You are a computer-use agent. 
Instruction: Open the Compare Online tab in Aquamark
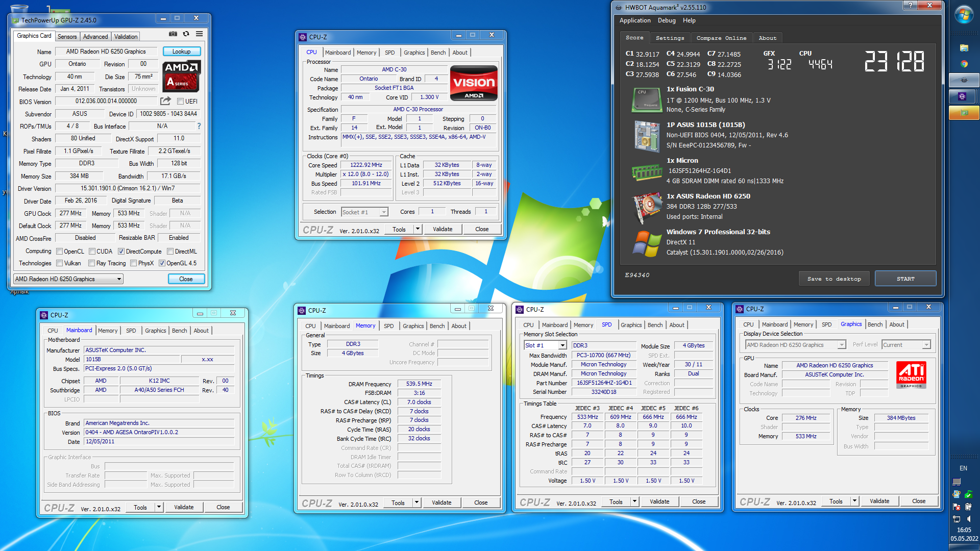pyautogui.click(x=721, y=38)
